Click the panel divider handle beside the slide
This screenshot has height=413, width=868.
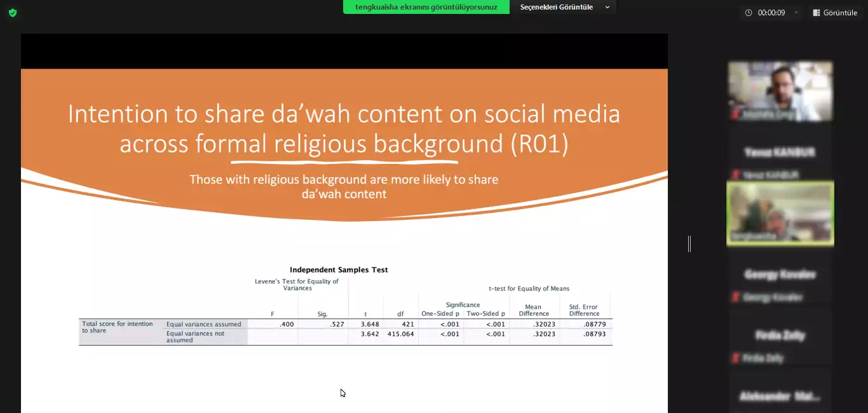pos(689,243)
